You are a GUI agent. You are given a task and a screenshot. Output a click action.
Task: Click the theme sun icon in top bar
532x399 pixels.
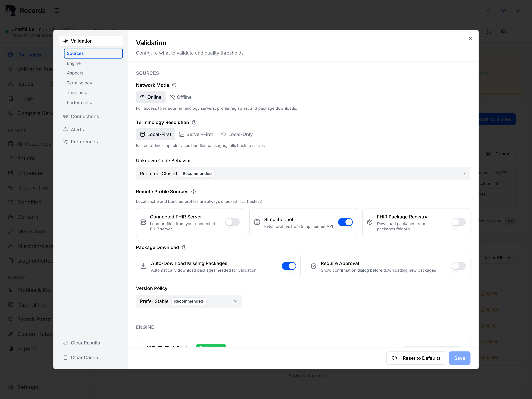(518, 11)
